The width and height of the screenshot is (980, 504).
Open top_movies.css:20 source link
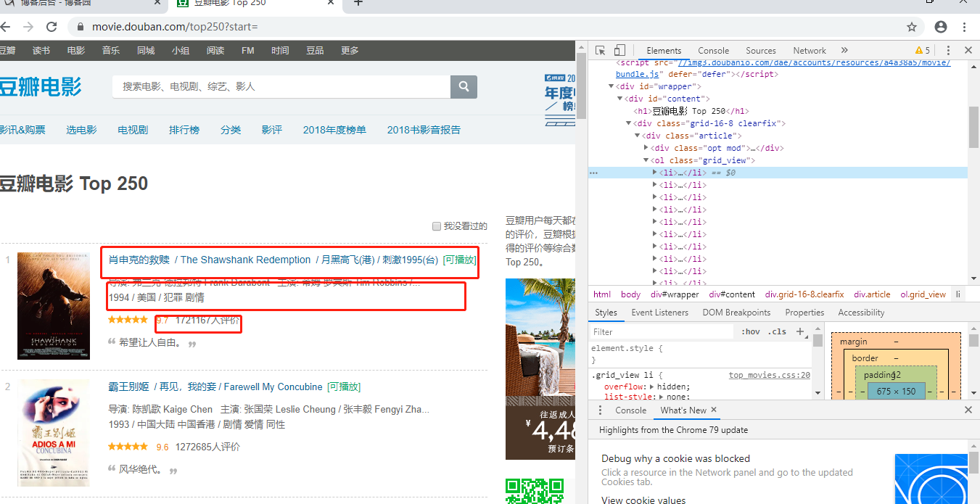(x=770, y=375)
